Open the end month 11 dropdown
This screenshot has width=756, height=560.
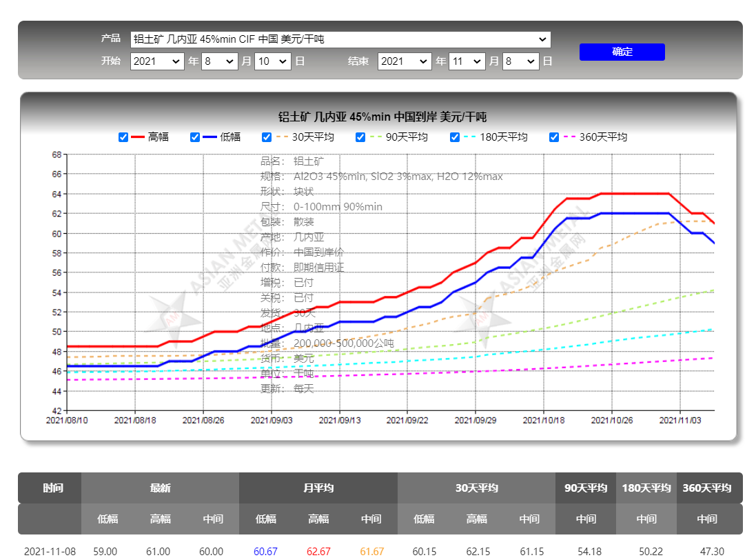pos(467,61)
